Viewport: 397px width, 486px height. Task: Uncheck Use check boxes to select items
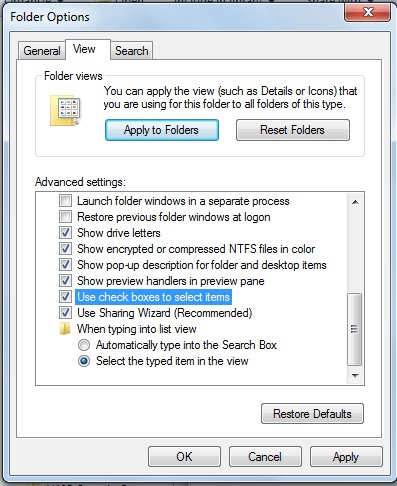(x=65, y=297)
